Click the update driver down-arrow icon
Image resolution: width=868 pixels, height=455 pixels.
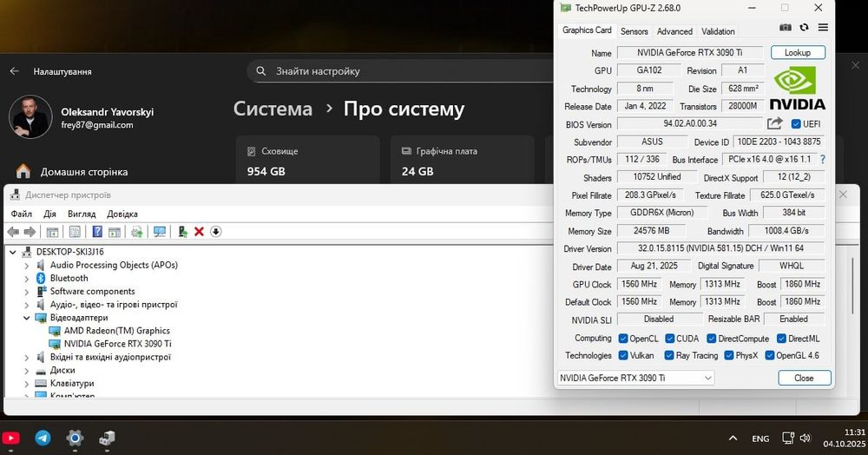click(x=216, y=232)
